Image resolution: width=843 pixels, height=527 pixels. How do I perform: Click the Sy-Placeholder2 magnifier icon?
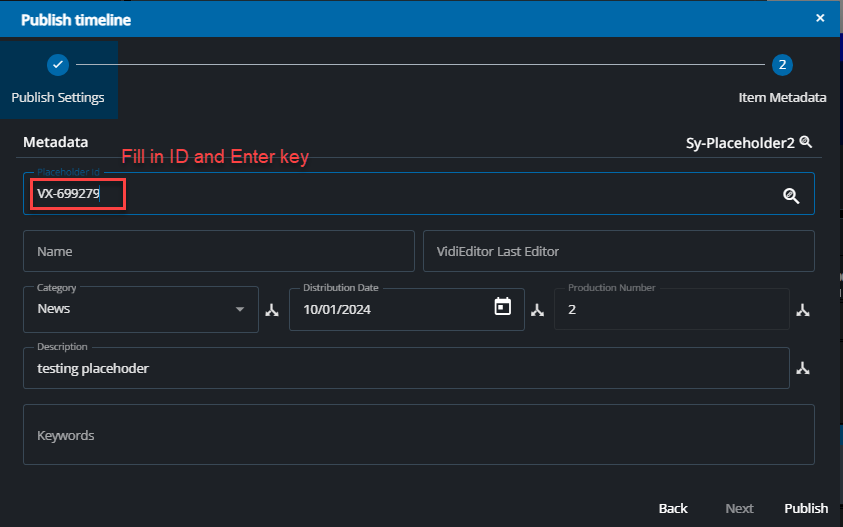(806, 143)
